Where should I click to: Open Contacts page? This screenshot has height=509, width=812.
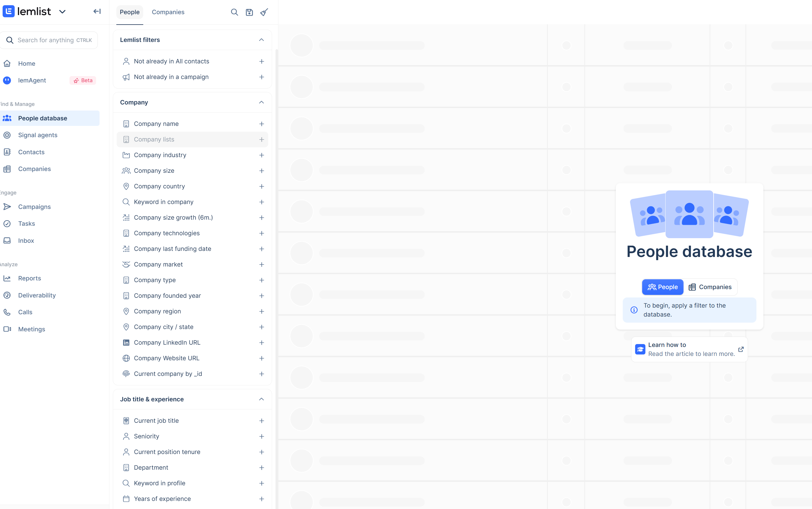50,152
